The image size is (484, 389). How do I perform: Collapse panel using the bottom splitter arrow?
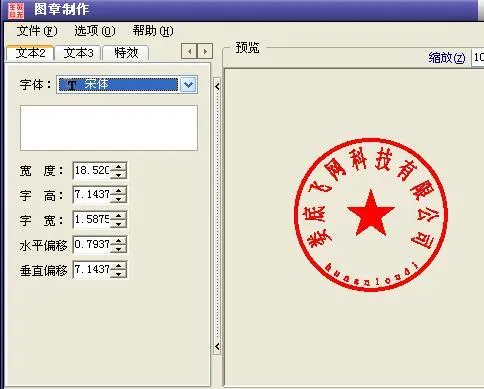coord(217,347)
